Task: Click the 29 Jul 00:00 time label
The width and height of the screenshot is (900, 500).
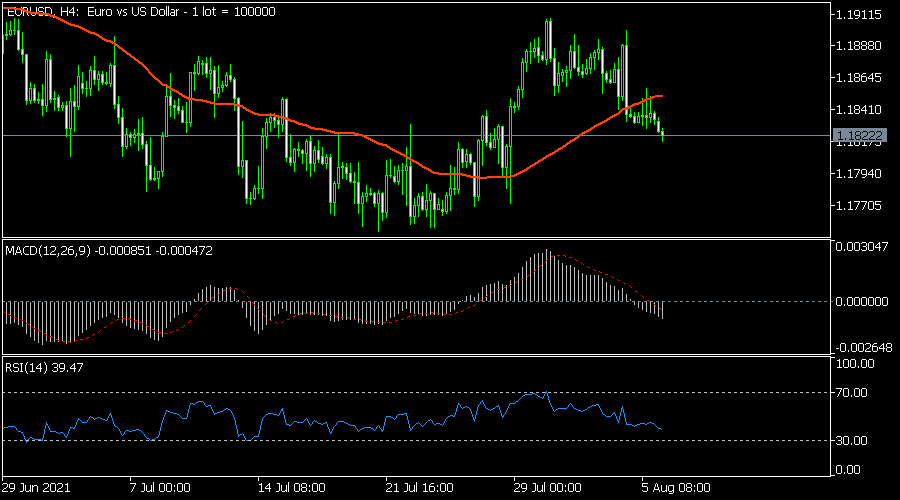Action: 549,488
